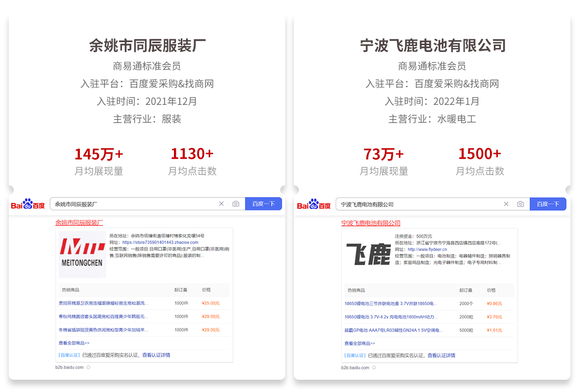588x392 pixels.
Task: Click the text 入驻时间：2022年1月
Action: click(x=432, y=101)
